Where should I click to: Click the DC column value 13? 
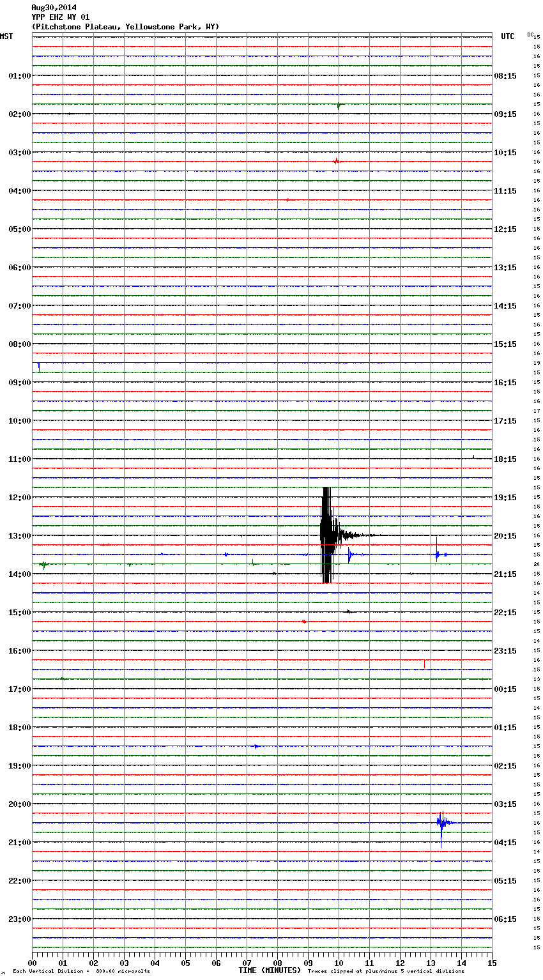coord(537,680)
